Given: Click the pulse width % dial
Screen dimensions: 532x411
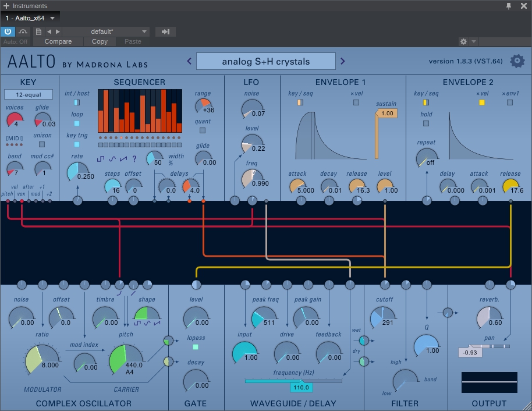Looking at the screenshot, I should click(x=154, y=158).
